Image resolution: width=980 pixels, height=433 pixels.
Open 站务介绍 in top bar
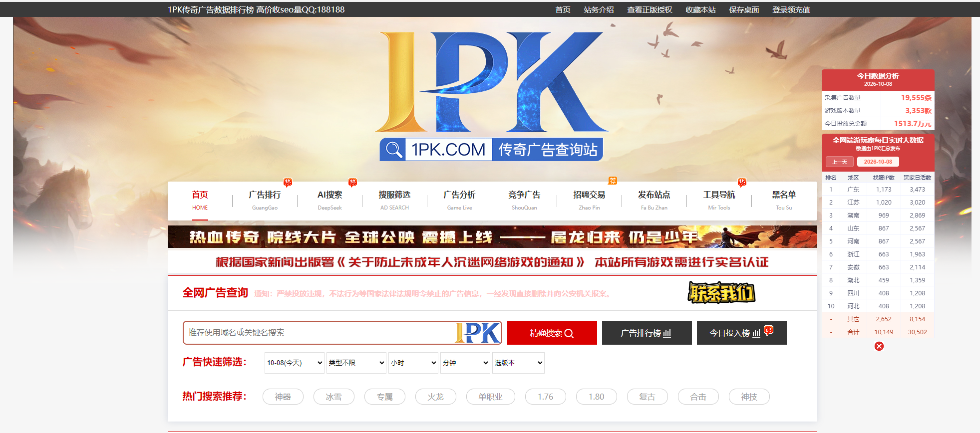599,9
